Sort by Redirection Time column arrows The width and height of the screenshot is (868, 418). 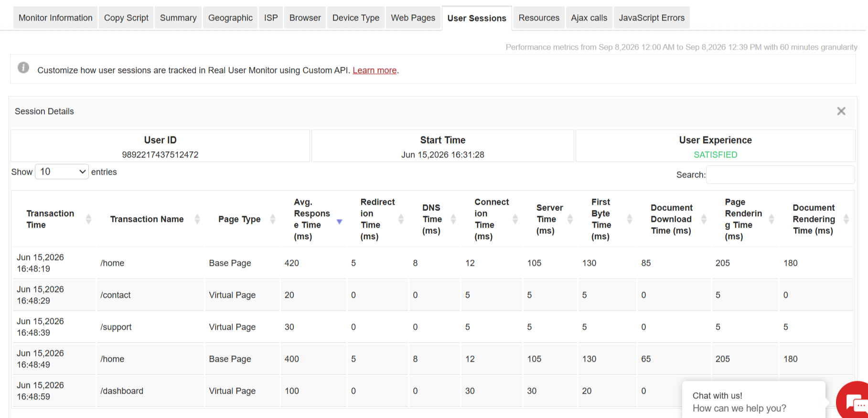click(401, 219)
